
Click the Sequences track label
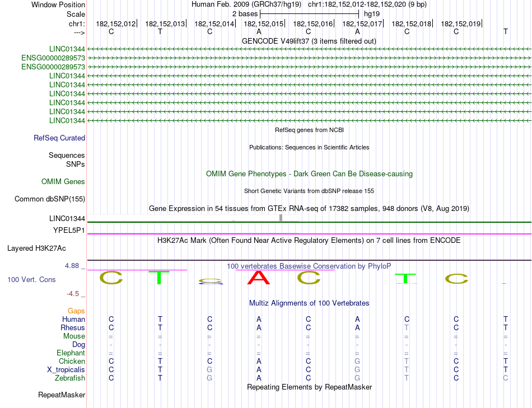(x=67, y=156)
